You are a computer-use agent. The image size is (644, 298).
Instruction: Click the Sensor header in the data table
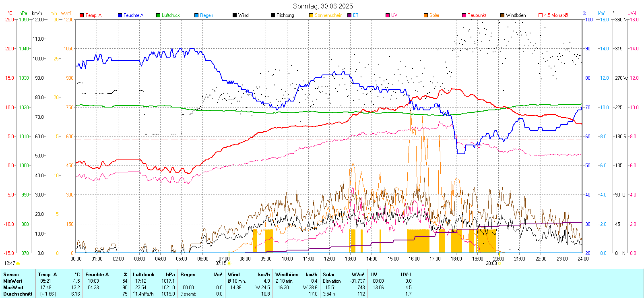point(11,275)
